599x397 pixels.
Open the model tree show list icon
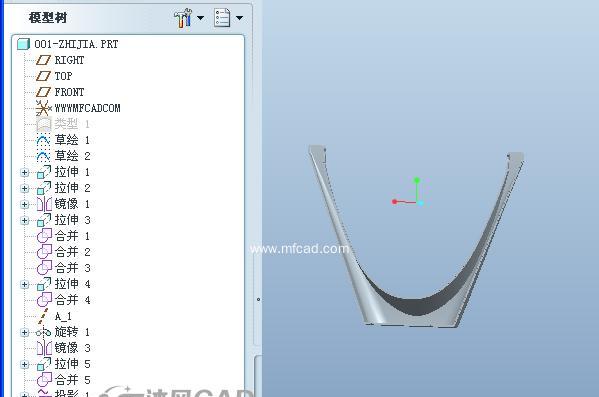point(222,18)
